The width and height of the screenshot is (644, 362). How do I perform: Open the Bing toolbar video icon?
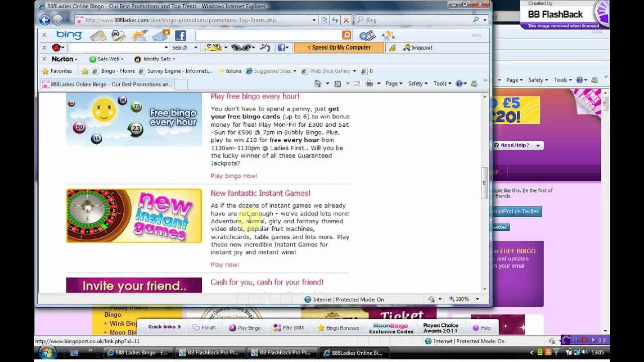(x=367, y=35)
